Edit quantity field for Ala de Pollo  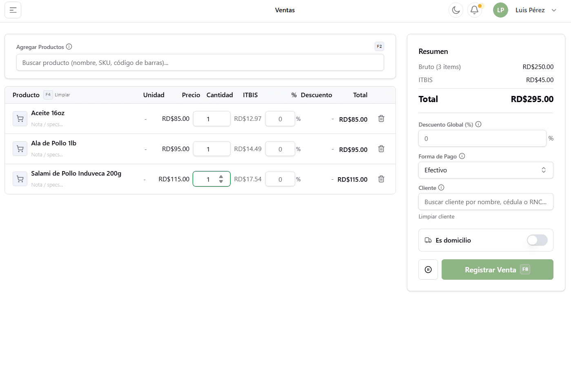pos(211,149)
